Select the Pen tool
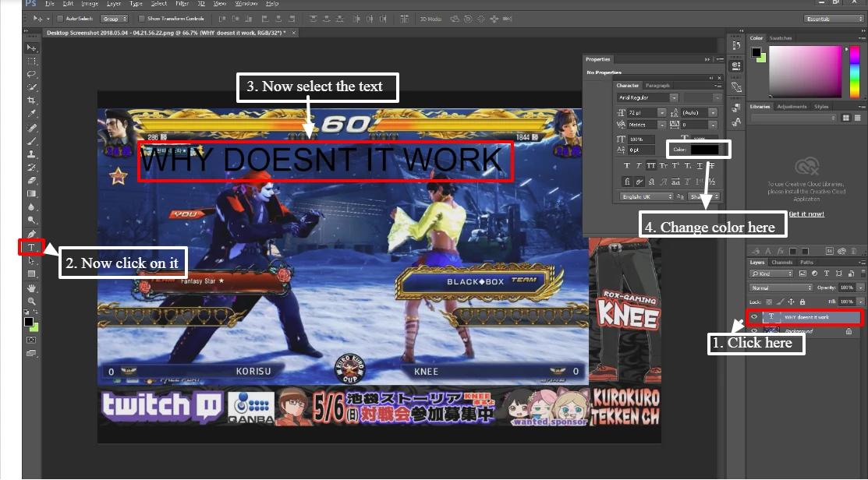 31,234
